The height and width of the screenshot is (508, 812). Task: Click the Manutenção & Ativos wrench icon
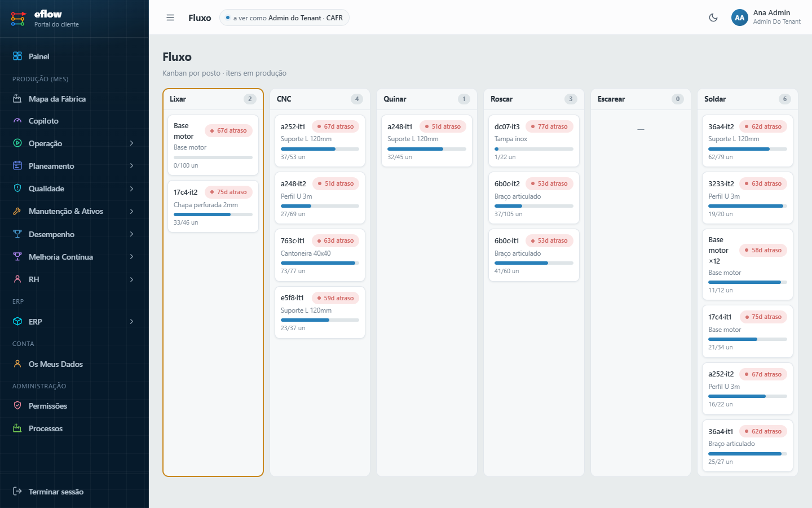pos(17,211)
